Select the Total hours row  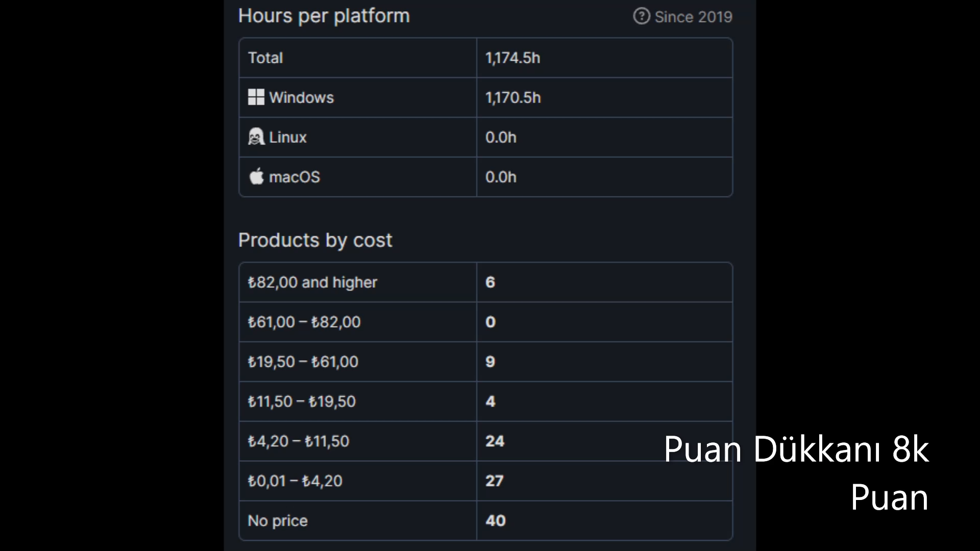click(485, 58)
